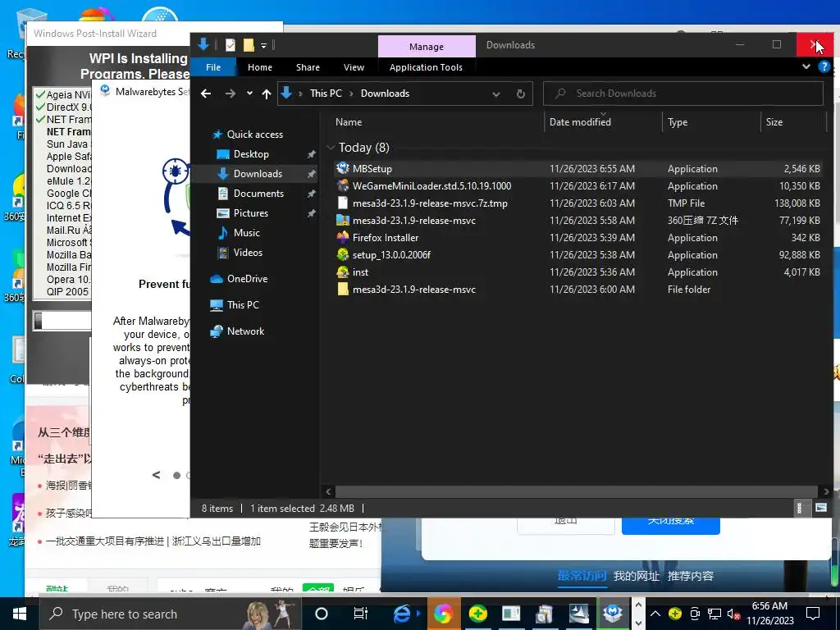Sort by the Name column header

pyautogui.click(x=349, y=122)
